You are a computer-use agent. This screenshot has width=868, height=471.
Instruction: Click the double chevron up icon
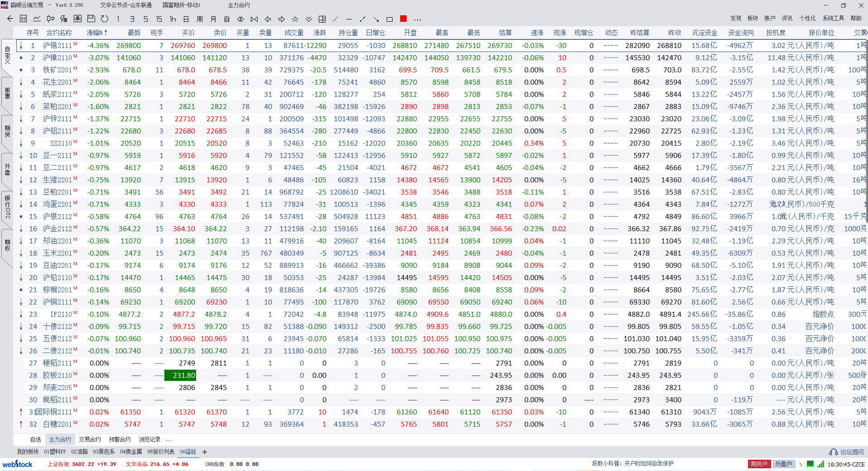pyautogui.click(x=295, y=19)
